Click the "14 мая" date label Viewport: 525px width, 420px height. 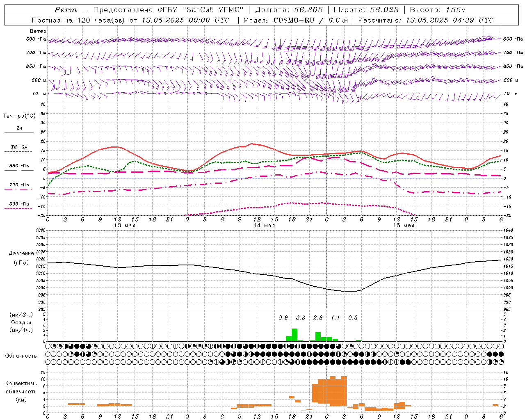(264, 226)
